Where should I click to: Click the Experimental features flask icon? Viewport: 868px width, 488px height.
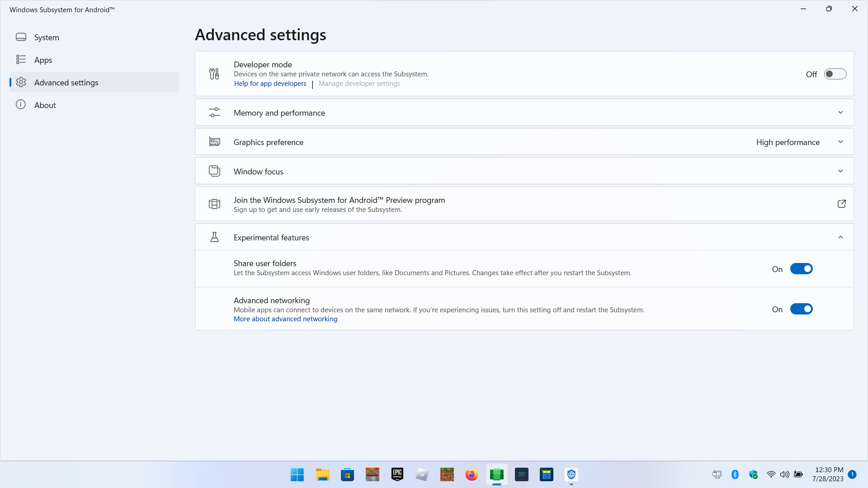click(214, 237)
